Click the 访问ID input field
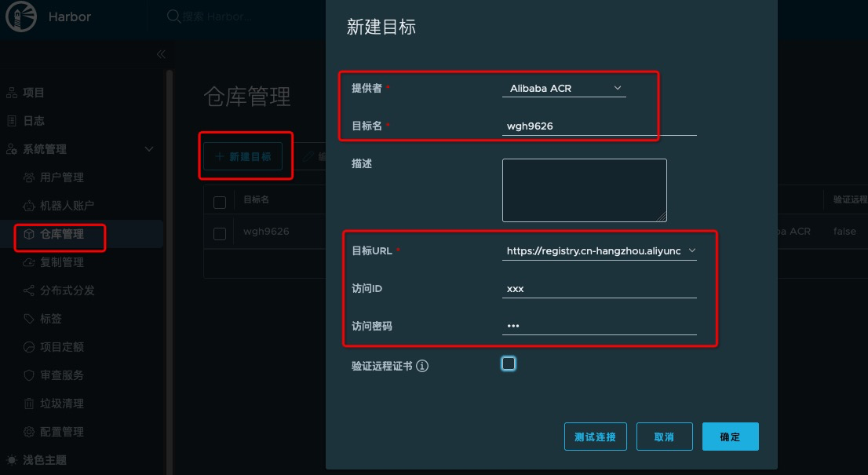 pyautogui.click(x=600, y=289)
